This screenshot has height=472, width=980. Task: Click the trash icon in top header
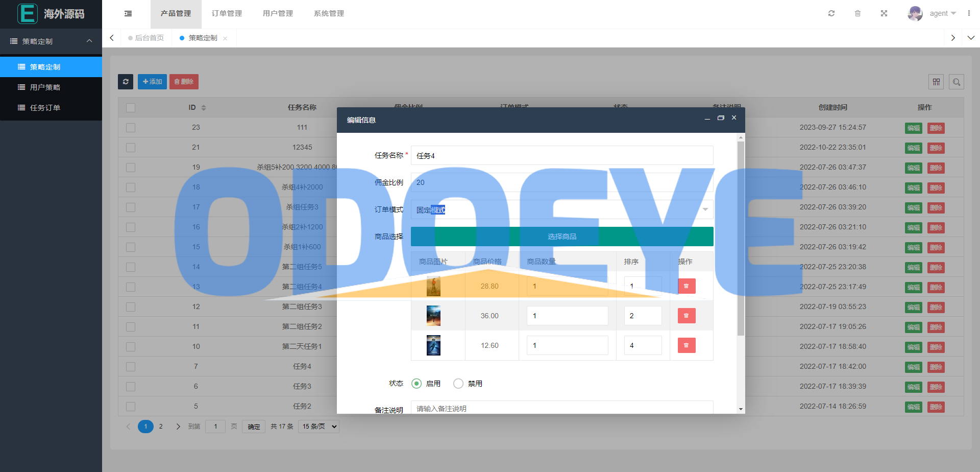(857, 13)
